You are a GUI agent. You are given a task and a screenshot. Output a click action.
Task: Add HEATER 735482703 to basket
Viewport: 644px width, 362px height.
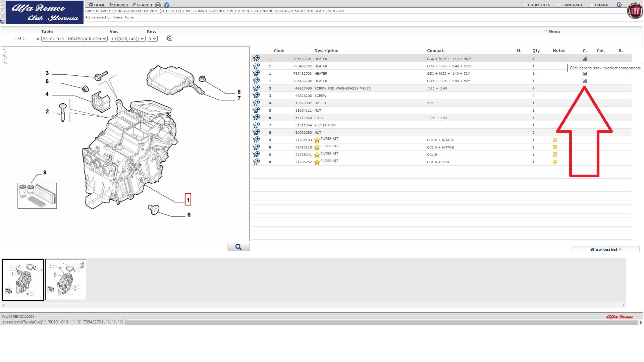coord(256,73)
